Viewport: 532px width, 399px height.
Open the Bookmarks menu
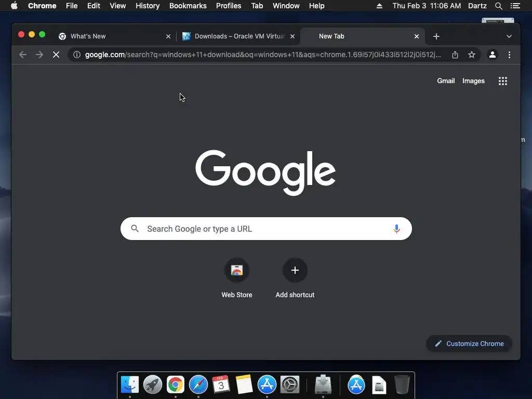tap(188, 6)
